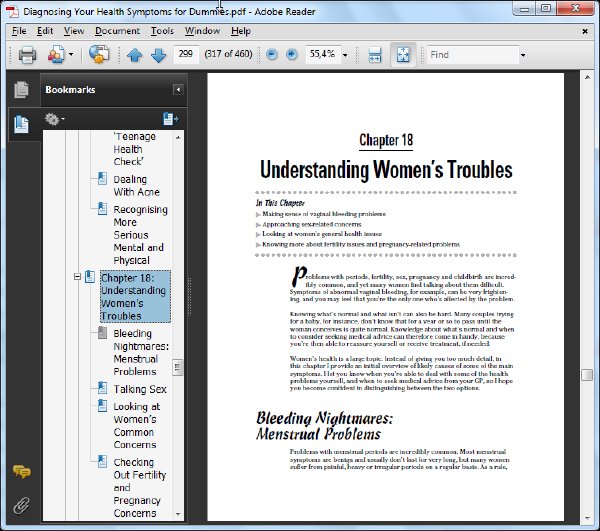Image resolution: width=600 pixels, height=531 pixels.
Task: Click the Talking Sex bookmark icon
Action: (102, 388)
